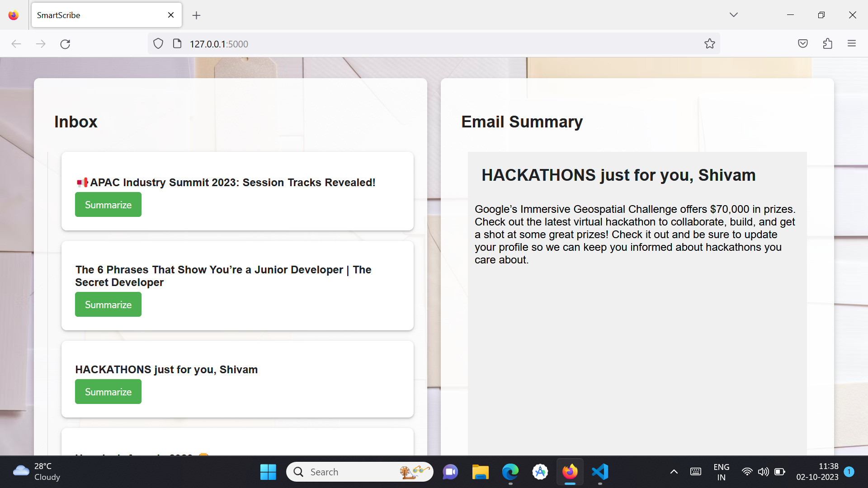Expand the list all tabs chevron
Image resolution: width=868 pixels, height=488 pixels.
click(x=733, y=15)
